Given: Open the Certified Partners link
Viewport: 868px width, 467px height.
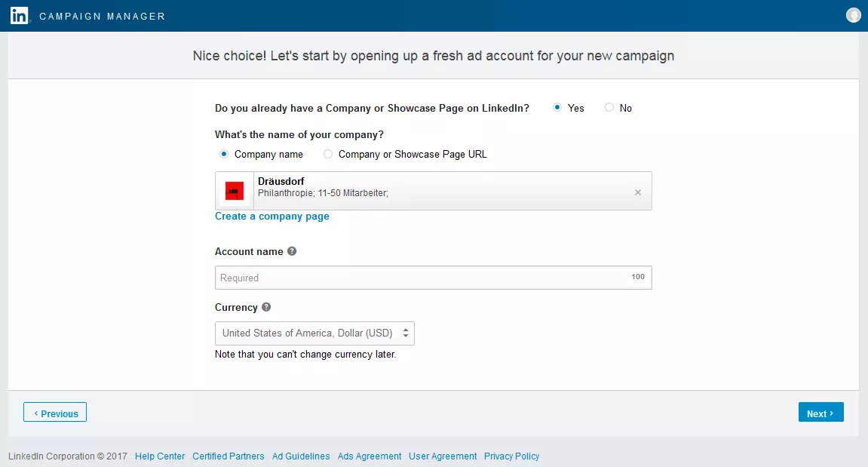Looking at the screenshot, I should (x=228, y=456).
